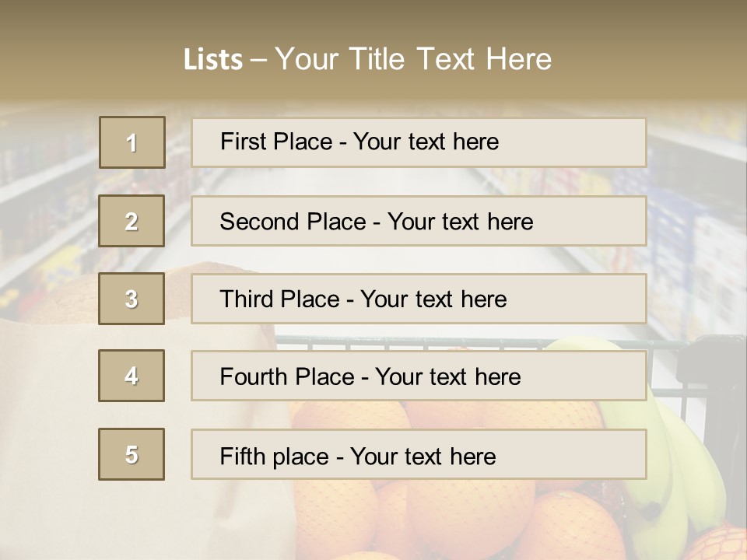The height and width of the screenshot is (560, 747).
Task: Select the "Fourth Place - Your text here" box
Action: [x=419, y=376]
